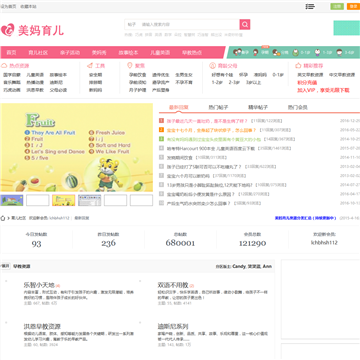Click the red rank 1 badge
This screenshot has width=360, height=360.
point(161,121)
